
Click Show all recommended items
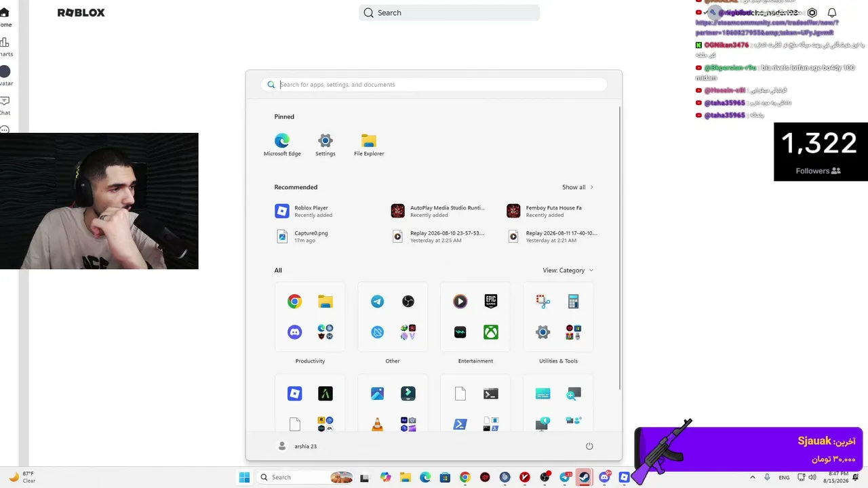click(x=578, y=187)
